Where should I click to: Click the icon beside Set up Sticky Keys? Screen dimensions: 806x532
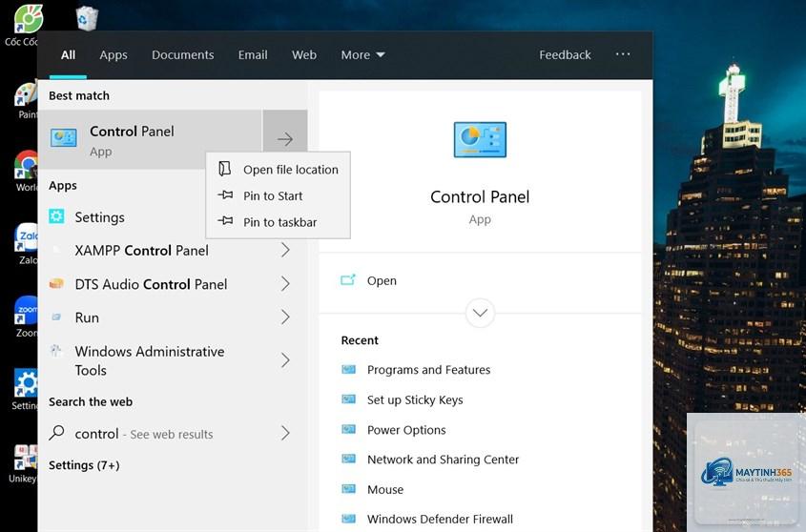348,399
